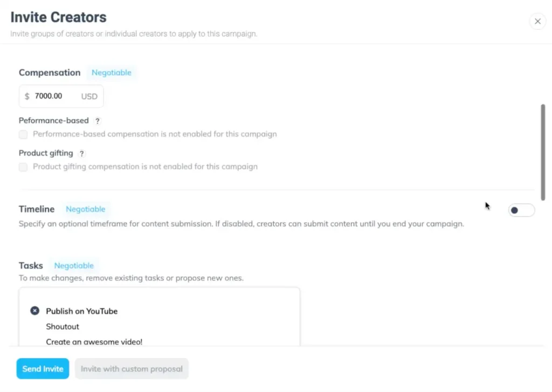The image size is (552, 392).
Task: Click the Invite Creators dialog title
Action: pyautogui.click(x=59, y=17)
